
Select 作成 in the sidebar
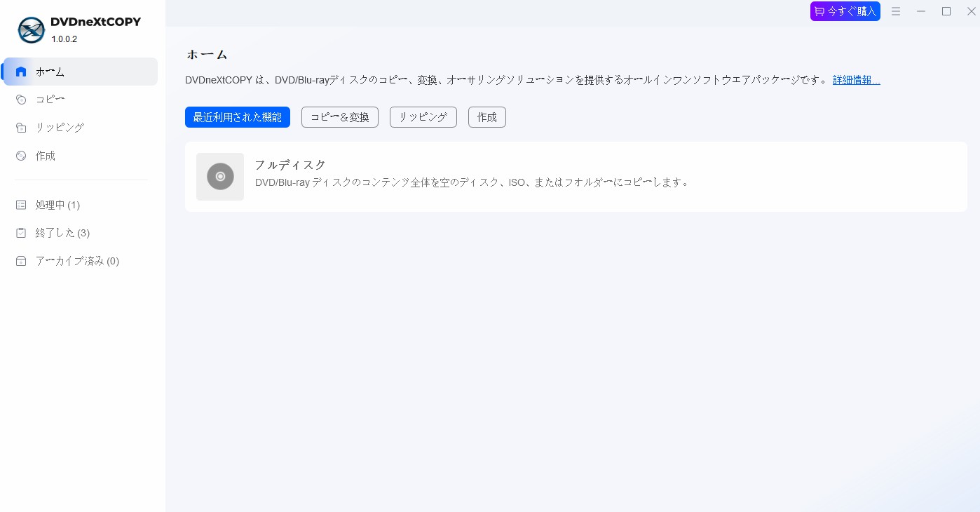(81, 156)
